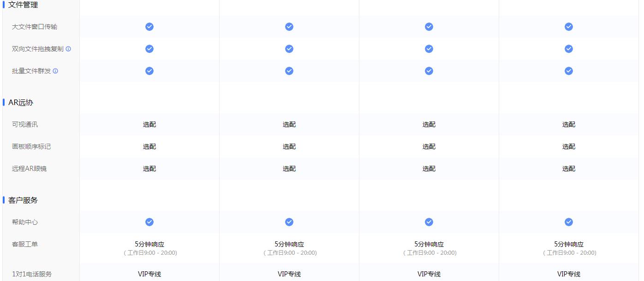Screen dimensions: 644x281
Task: Click 批量文件群发 checkmark in third plan column
Action: (429, 71)
